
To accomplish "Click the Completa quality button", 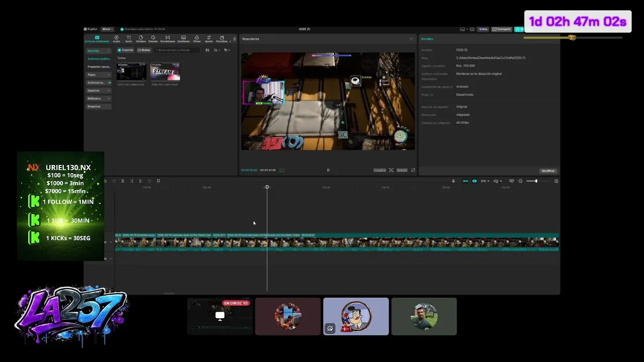I will pos(379,170).
